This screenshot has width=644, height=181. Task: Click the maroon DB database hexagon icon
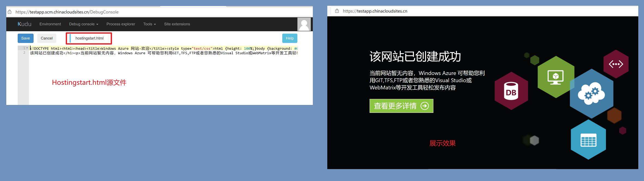[511, 91]
